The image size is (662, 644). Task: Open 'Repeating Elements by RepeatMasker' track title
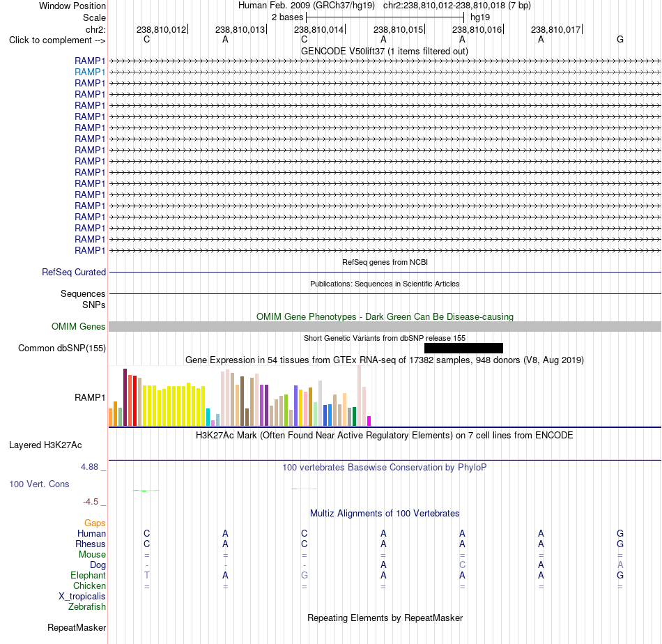(385, 618)
